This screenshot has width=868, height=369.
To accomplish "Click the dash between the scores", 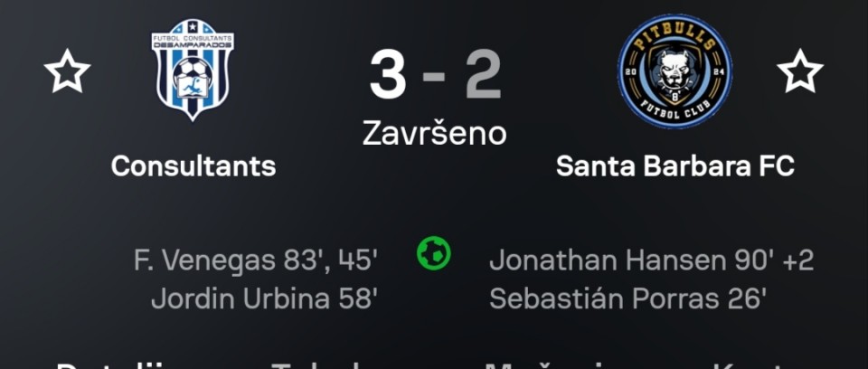I will 435,76.
